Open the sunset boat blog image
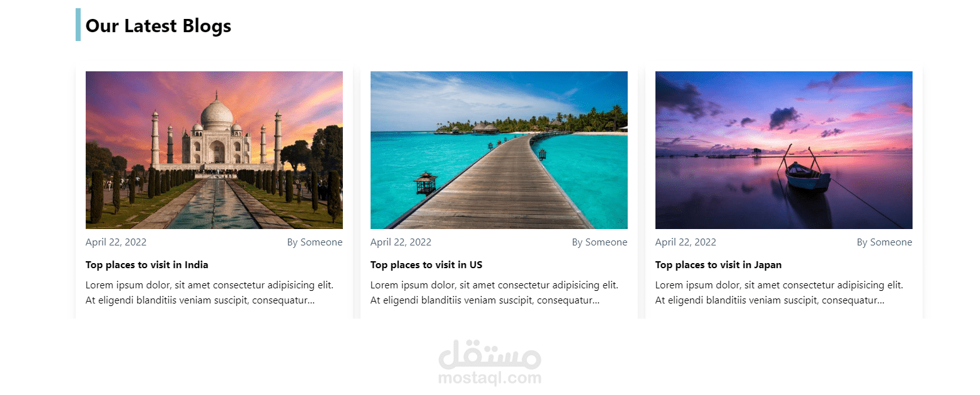Image resolution: width=980 pixels, height=395 pixels. tap(784, 150)
